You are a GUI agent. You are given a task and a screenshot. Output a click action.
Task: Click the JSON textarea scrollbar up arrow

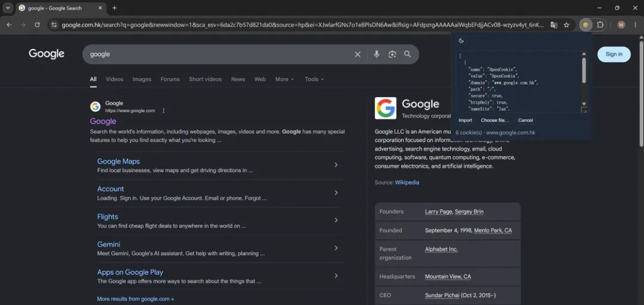pos(584,54)
